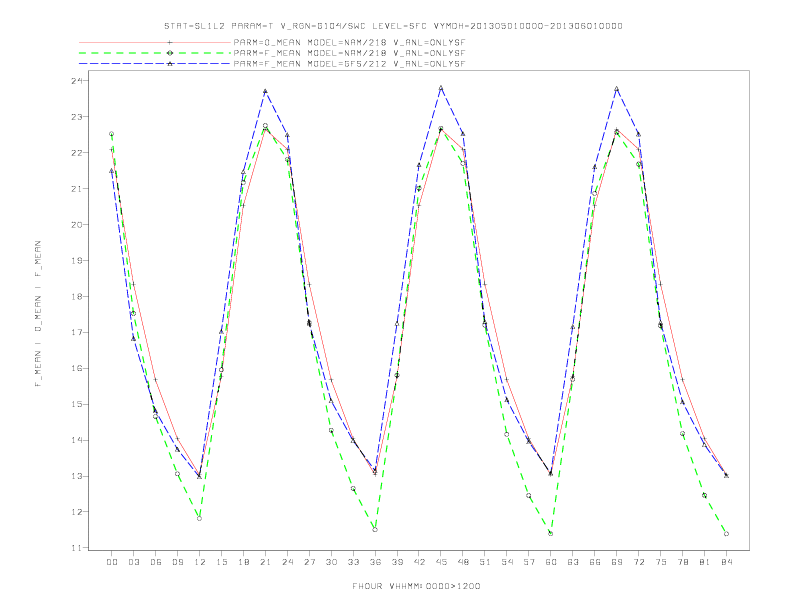This screenshot has width=792, height=612.
Task: Select the PARM=O_MEAN MODEL=NAM/218 legend label
Action: pyautogui.click(x=349, y=43)
